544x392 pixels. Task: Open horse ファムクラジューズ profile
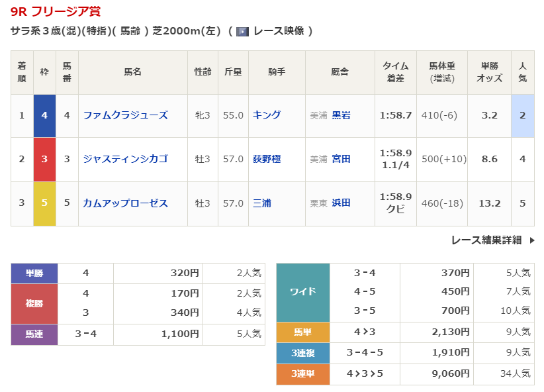point(125,115)
